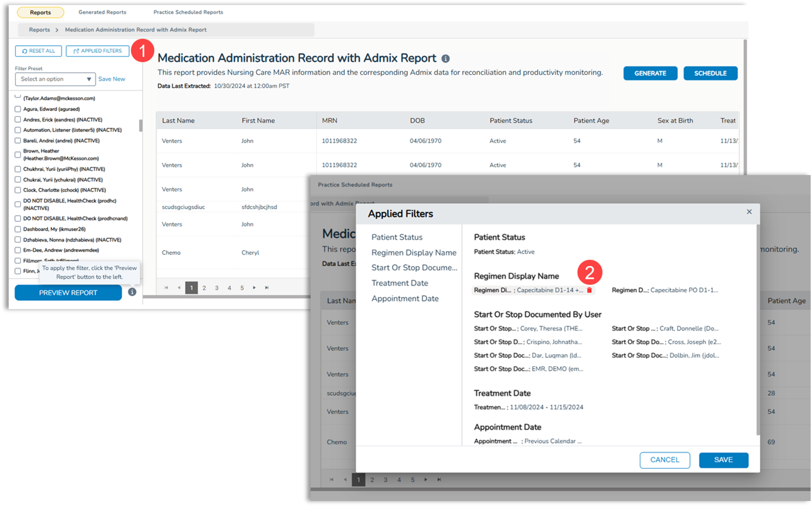812x506 pixels.
Task: Switch to Generated Reports tab
Action: point(102,12)
